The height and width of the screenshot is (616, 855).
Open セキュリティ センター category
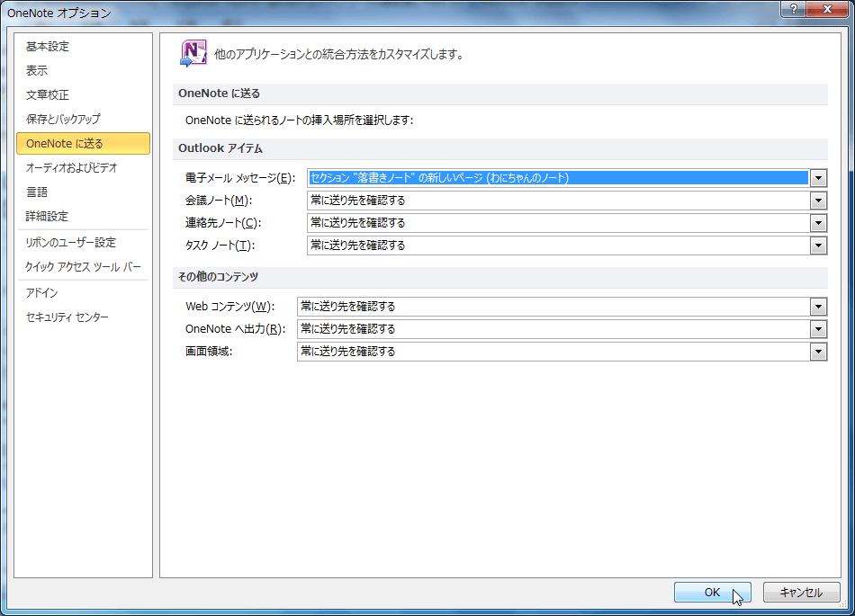point(67,317)
